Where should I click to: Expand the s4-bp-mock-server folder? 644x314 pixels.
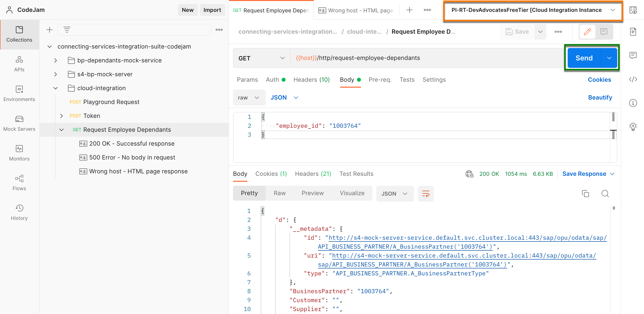(x=56, y=74)
